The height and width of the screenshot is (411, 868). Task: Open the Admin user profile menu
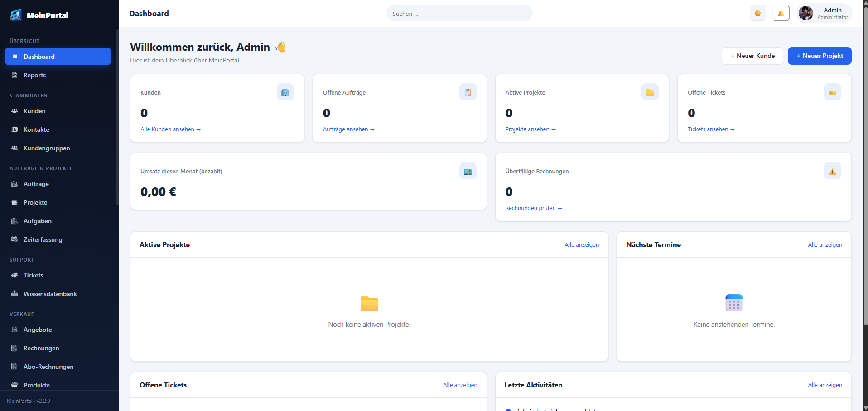tap(825, 14)
